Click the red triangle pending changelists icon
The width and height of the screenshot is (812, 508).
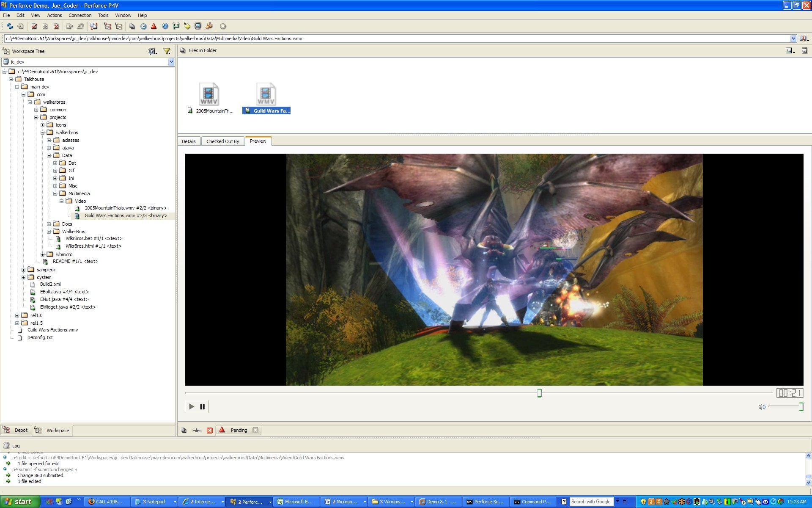(154, 26)
